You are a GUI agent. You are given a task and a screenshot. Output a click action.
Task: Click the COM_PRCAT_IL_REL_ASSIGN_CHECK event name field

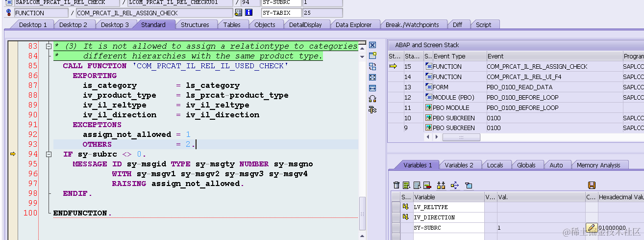[x=154, y=13]
